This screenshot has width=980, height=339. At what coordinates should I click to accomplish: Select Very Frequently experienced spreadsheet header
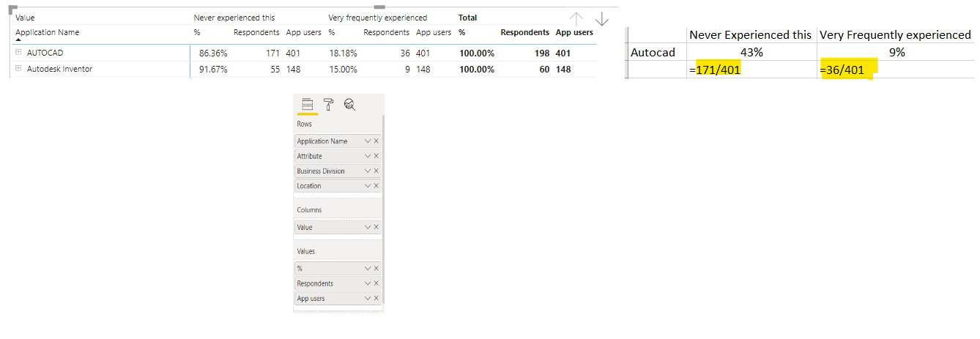click(x=897, y=34)
